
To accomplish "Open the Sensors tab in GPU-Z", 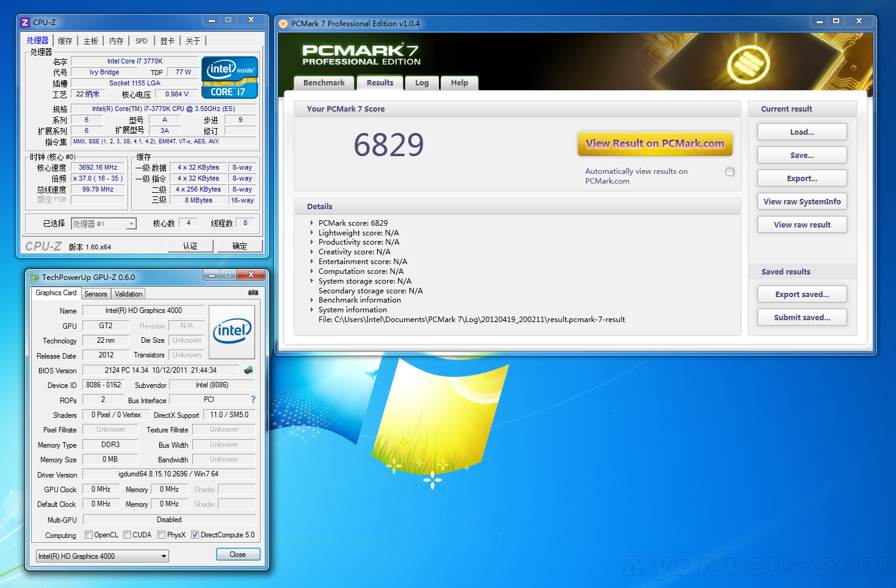I will (x=96, y=294).
